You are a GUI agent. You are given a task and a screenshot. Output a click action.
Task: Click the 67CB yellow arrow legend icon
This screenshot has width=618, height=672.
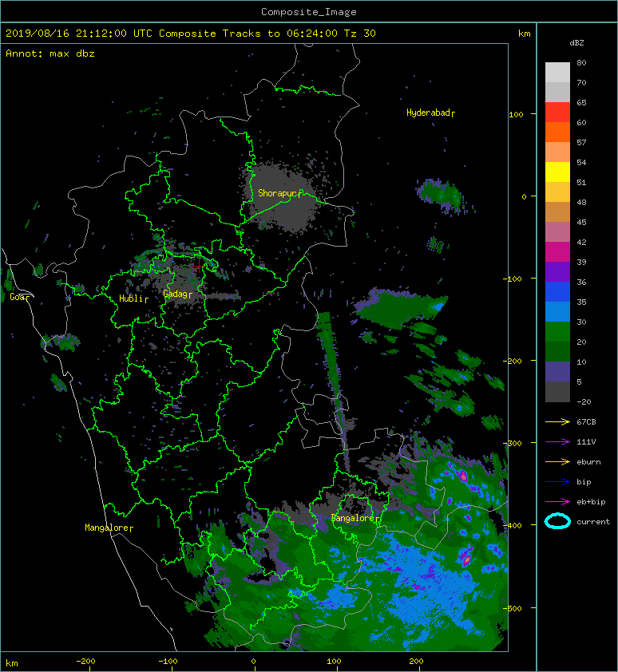point(557,422)
